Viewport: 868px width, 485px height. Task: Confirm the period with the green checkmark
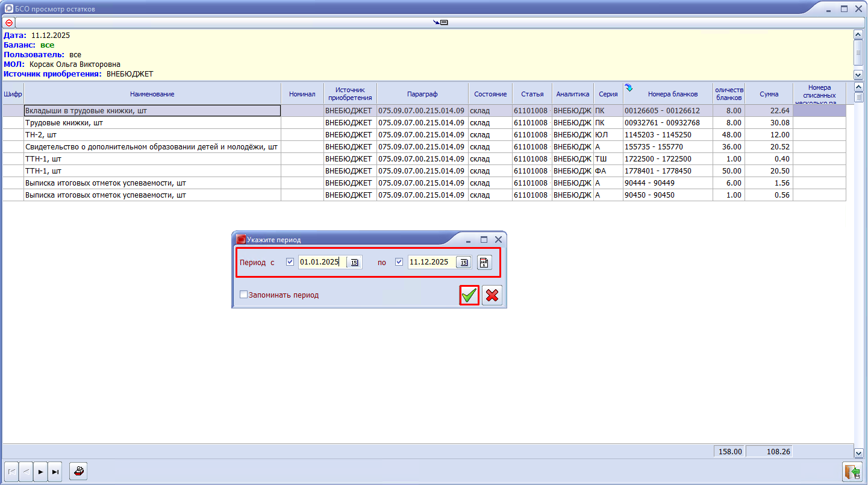469,295
